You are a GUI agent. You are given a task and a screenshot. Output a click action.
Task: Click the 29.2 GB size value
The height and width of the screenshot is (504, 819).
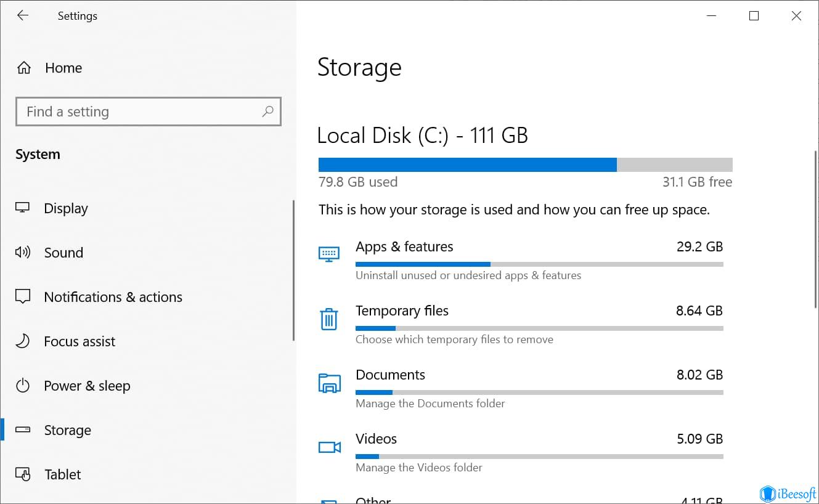tap(699, 247)
